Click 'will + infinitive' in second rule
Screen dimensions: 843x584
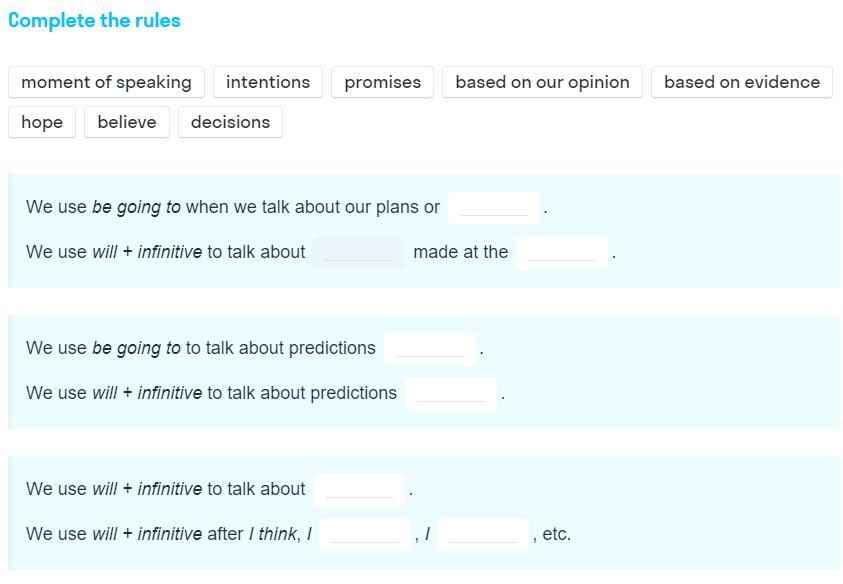[147, 252]
